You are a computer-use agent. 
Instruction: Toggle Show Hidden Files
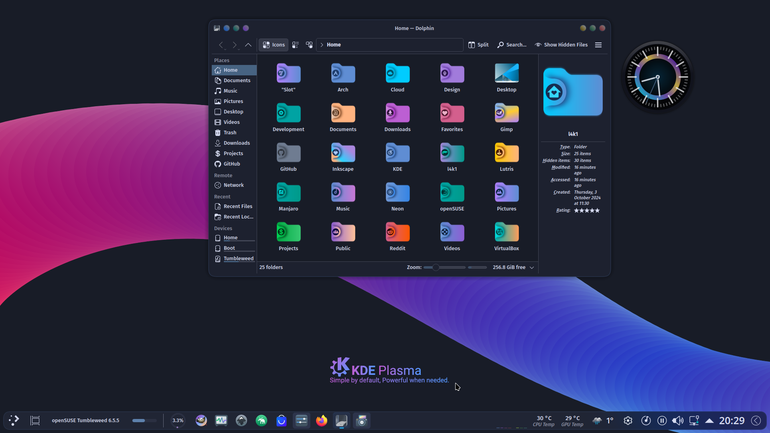tap(561, 45)
